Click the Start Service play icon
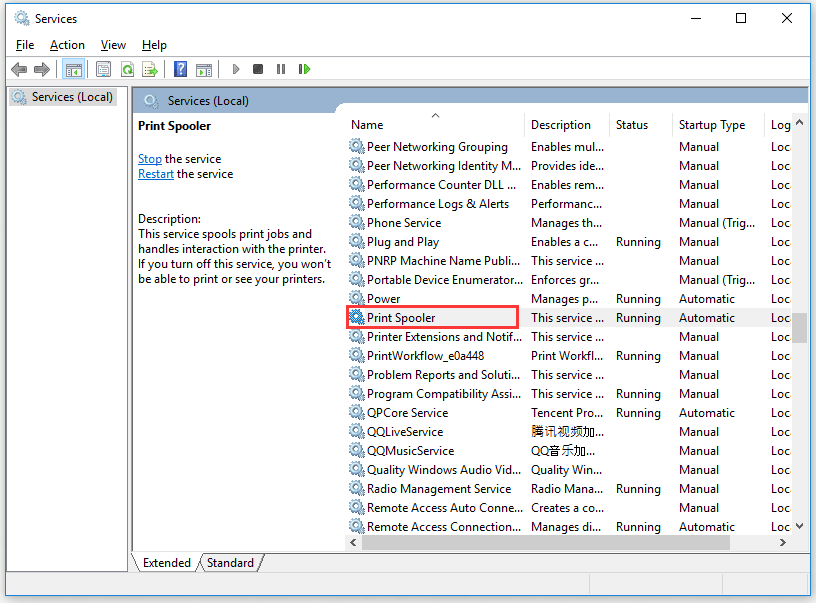The width and height of the screenshot is (816, 603). pyautogui.click(x=236, y=69)
